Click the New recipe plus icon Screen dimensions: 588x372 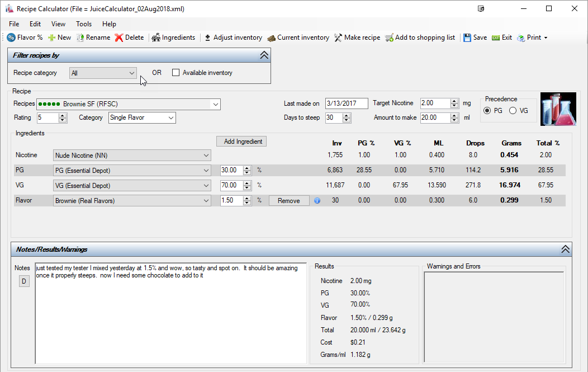coord(51,37)
